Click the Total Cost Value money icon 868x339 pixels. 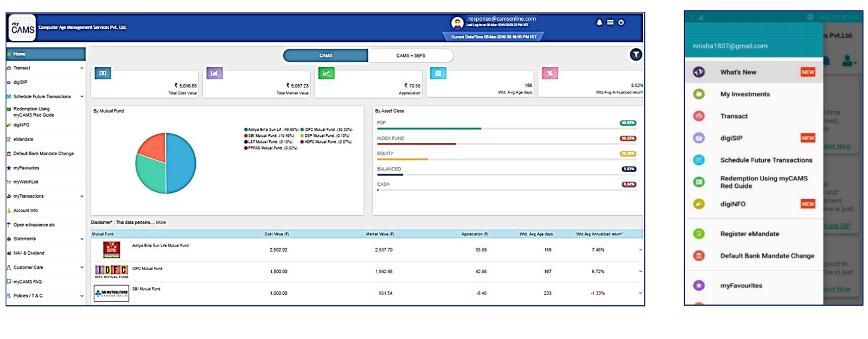(103, 73)
